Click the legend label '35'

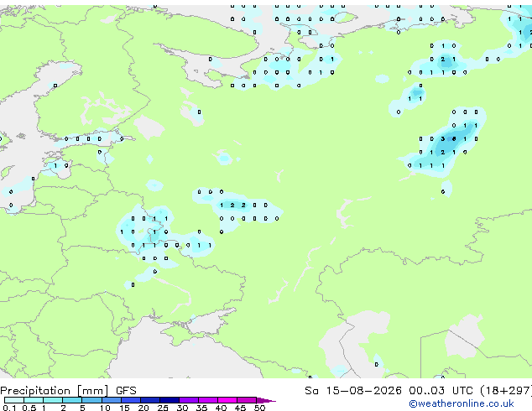201,408
